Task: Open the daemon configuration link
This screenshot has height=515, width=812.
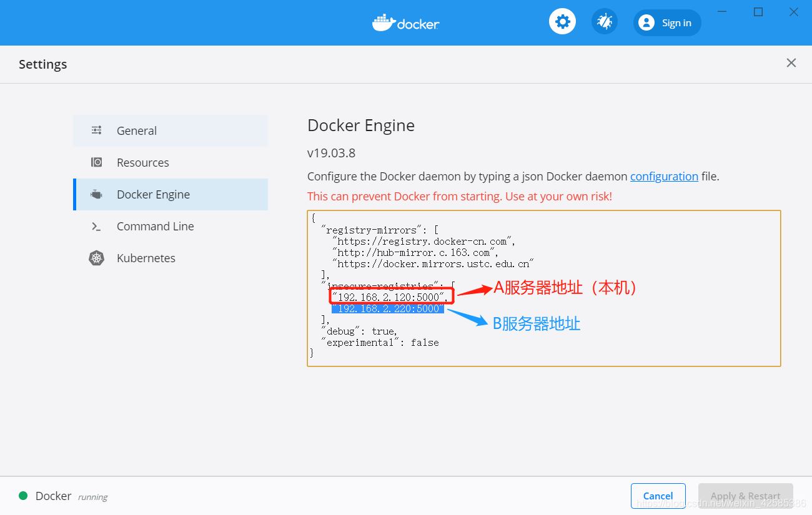Action: [664, 177]
